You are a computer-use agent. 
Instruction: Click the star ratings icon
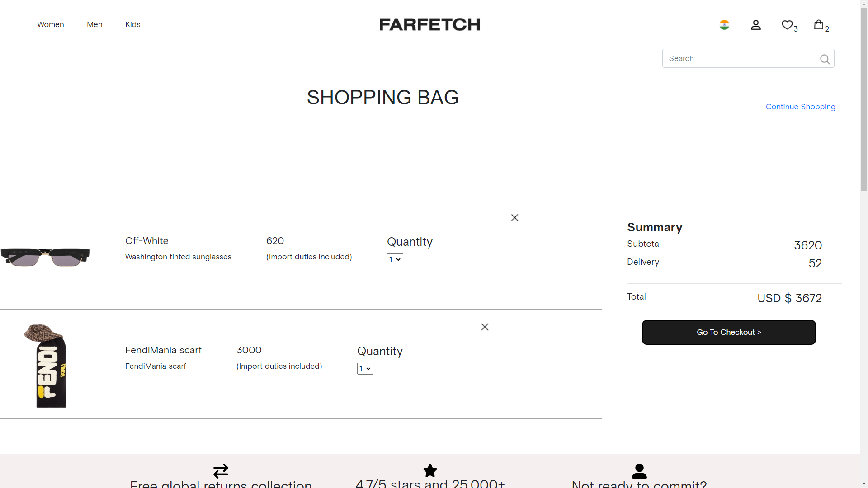(x=430, y=470)
